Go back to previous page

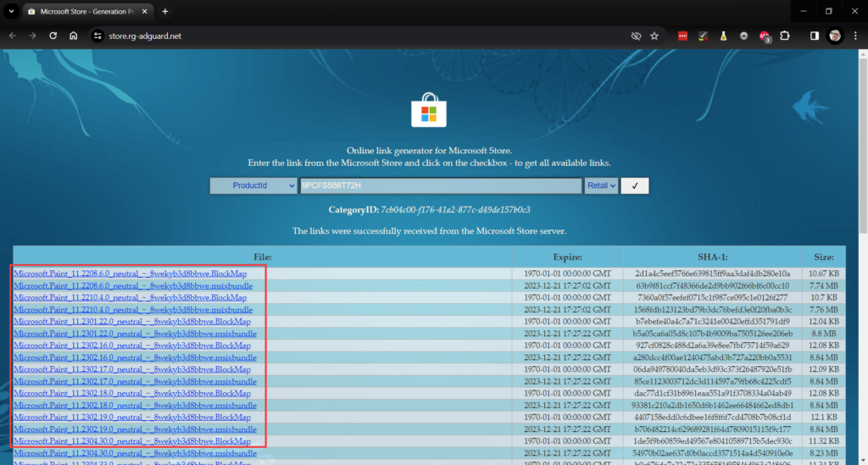click(12, 36)
